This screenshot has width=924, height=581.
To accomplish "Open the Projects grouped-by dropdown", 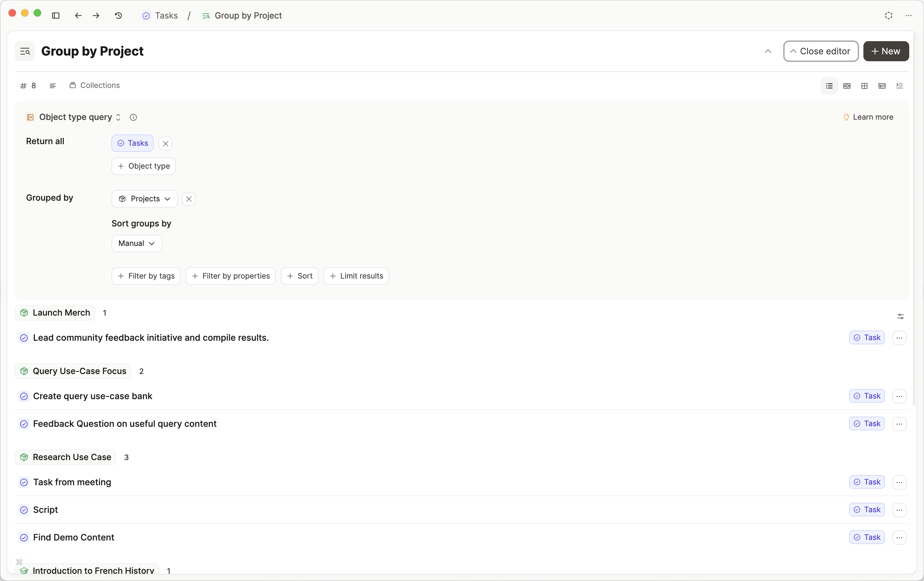I will click(x=144, y=198).
